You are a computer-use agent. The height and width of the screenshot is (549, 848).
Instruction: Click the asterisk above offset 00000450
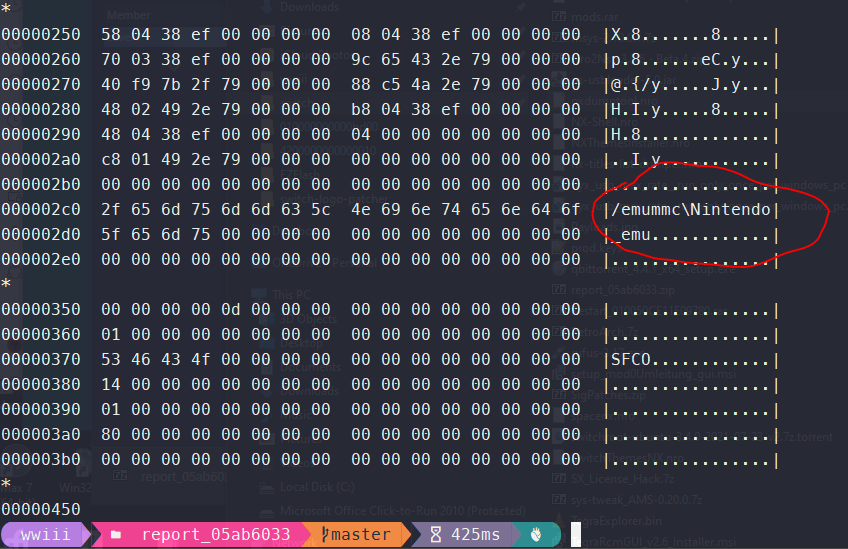pyautogui.click(x=6, y=483)
